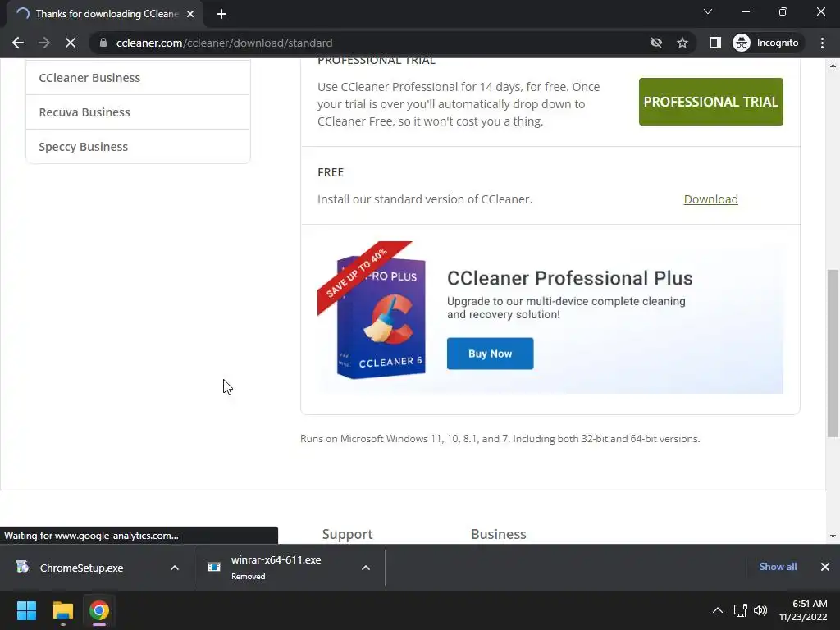840x630 pixels.
Task: Bookmark this page with the star
Action: 682,43
